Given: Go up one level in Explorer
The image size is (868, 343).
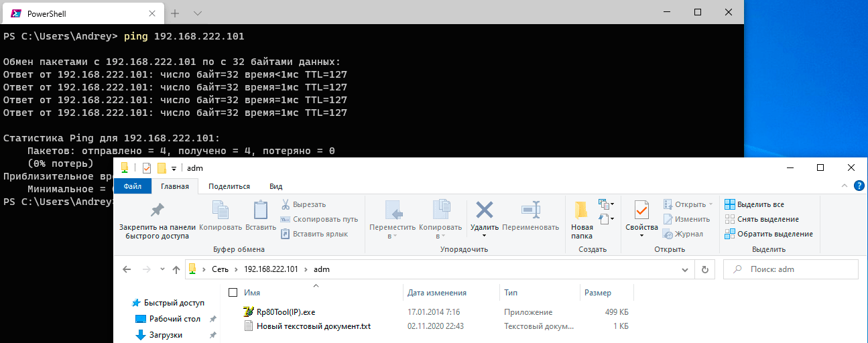Looking at the screenshot, I should [176, 269].
